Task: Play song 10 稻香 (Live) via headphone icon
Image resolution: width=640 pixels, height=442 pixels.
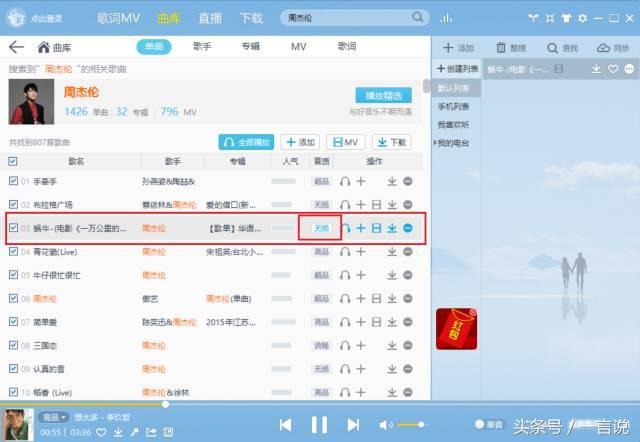Action: (x=345, y=393)
